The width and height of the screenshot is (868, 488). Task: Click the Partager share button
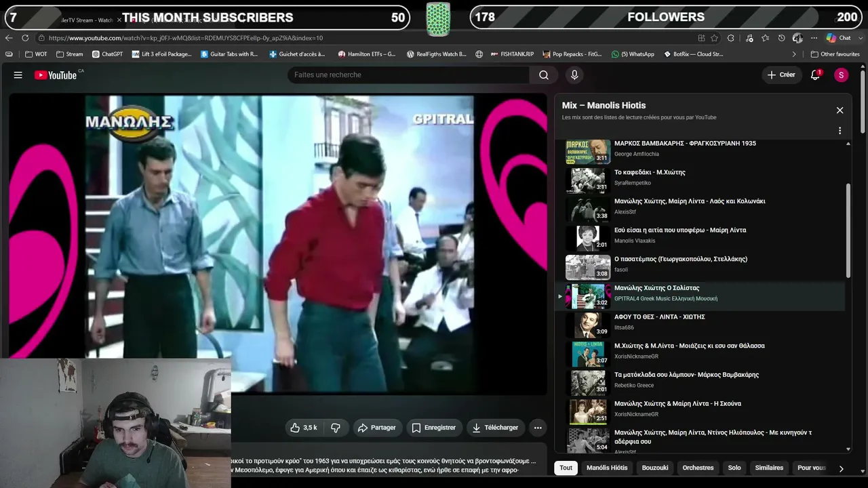tap(376, 428)
